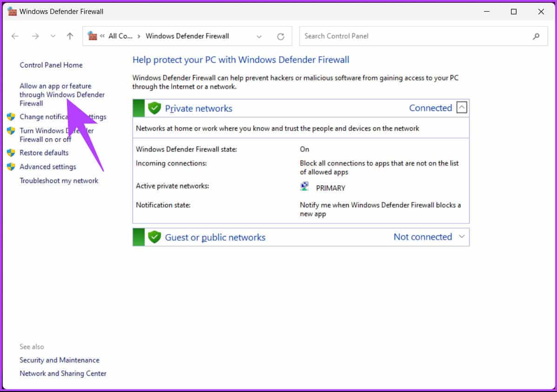This screenshot has width=557, height=392.
Task: Click the 'See also' label
Action: (x=32, y=347)
